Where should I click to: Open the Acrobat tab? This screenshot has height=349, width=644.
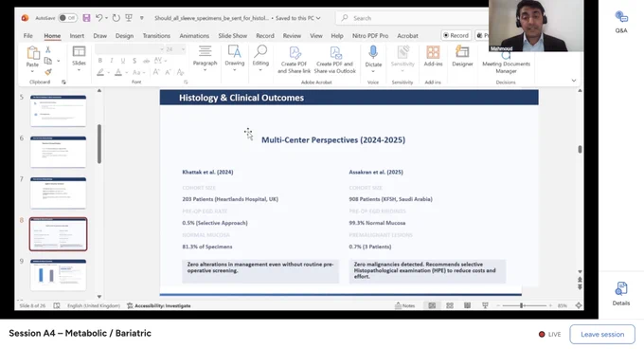[x=407, y=36]
